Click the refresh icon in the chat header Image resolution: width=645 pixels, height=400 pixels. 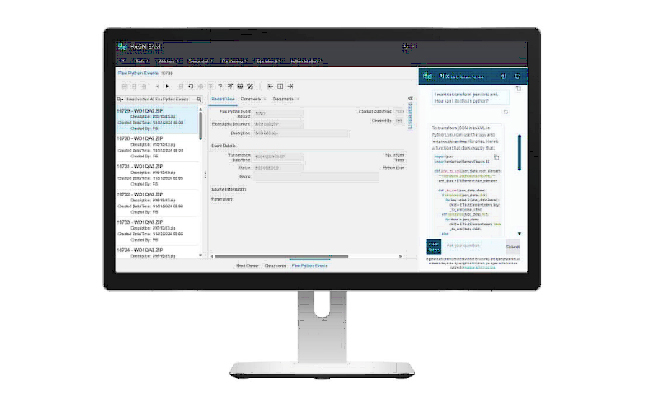coord(517,77)
